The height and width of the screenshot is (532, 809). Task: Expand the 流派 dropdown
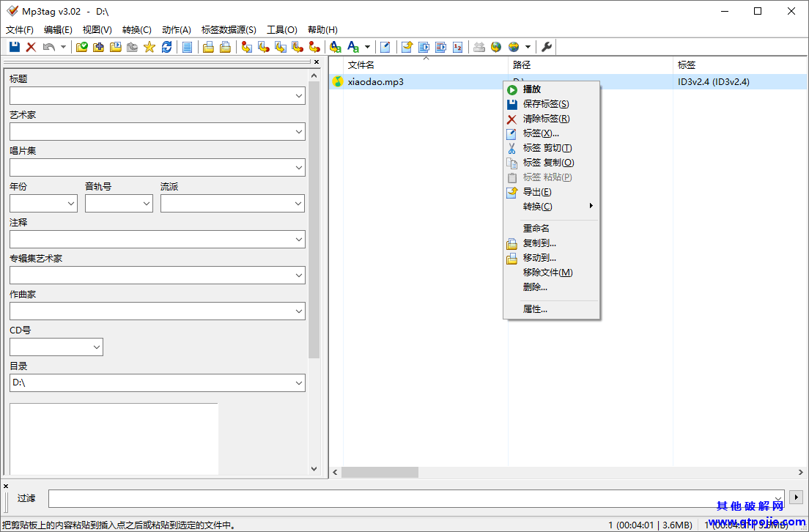click(298, 203)
